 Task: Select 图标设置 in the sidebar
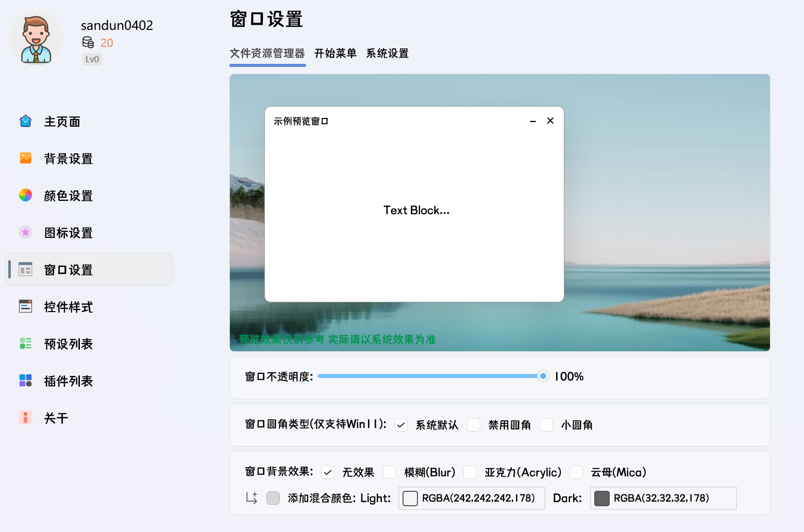(89, 233)
